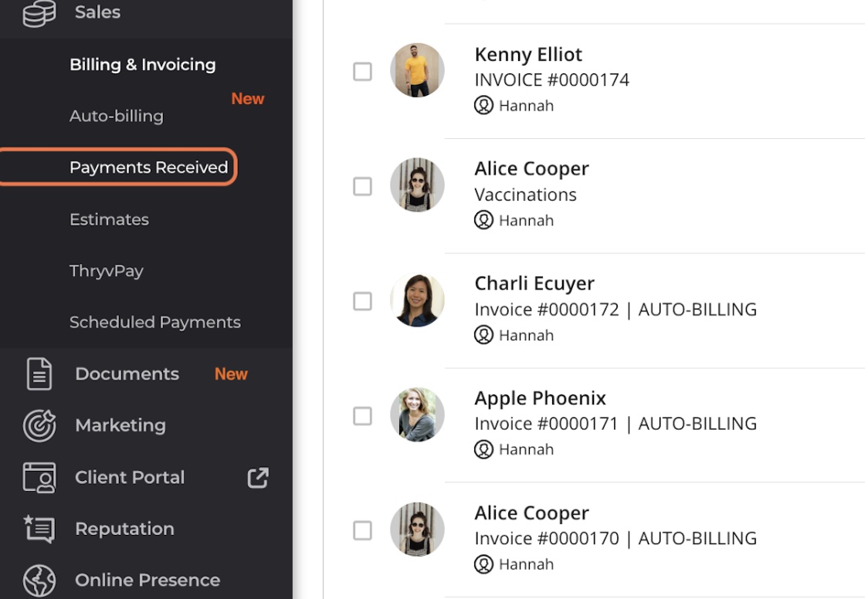
Task: Go to Billing & Invoicing
Action: tap(143, 65)
